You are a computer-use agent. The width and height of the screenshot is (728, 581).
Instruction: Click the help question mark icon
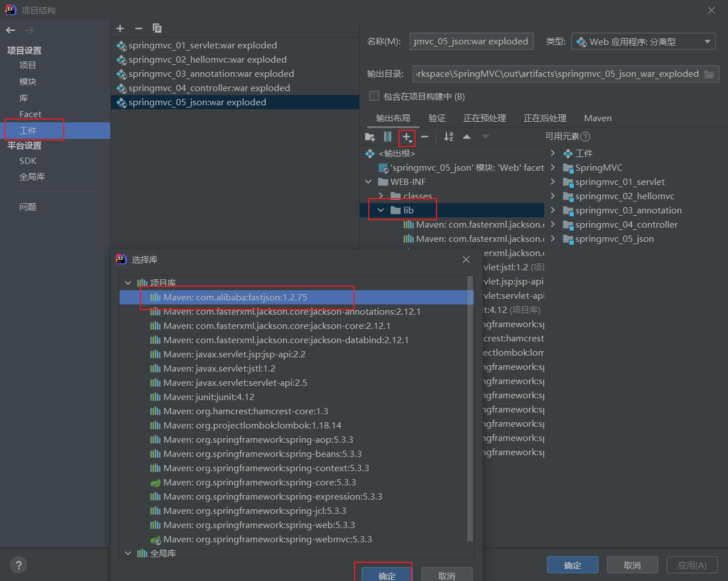click(18, 564)
